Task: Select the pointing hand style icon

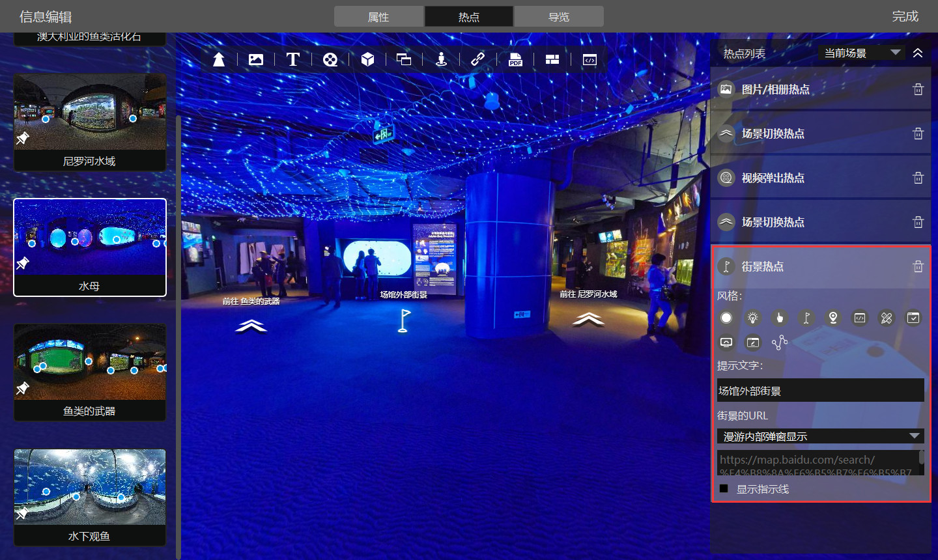Action: coord(779,318)
